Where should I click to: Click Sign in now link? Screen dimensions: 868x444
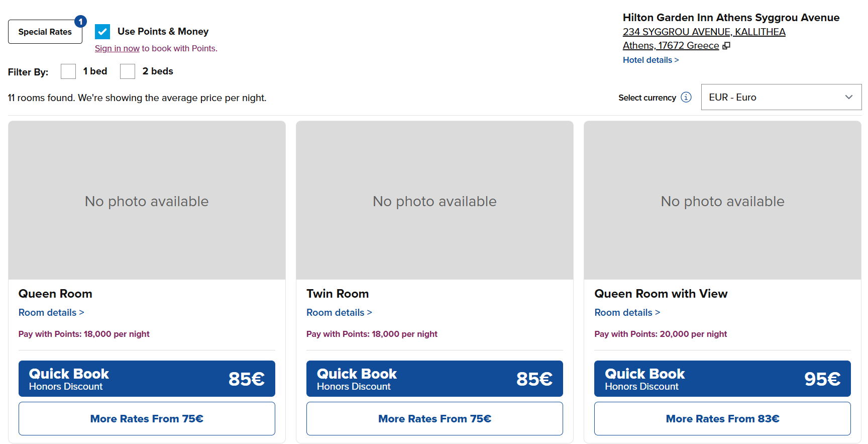[117, 48]
